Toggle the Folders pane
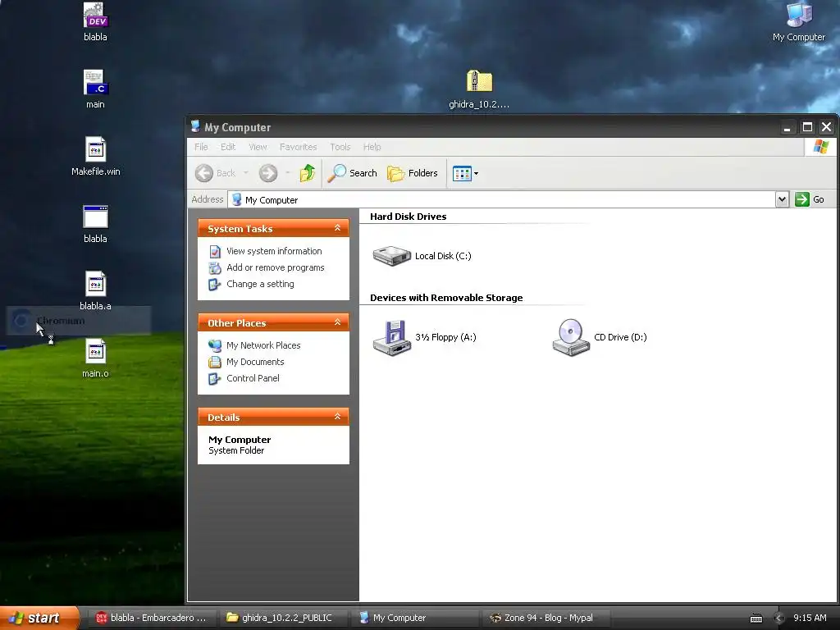This screenshot has width=840, height=630. click(x=413, y=173)
